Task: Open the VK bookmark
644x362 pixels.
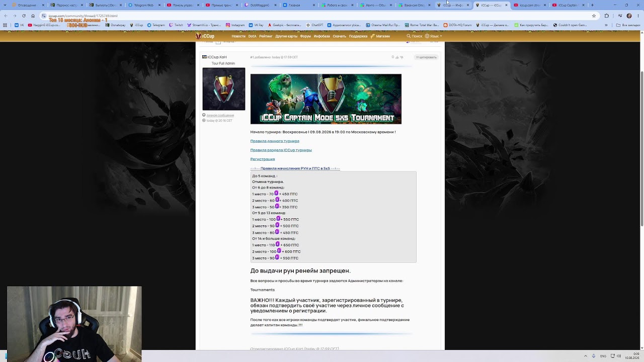Action: [19, 25]
